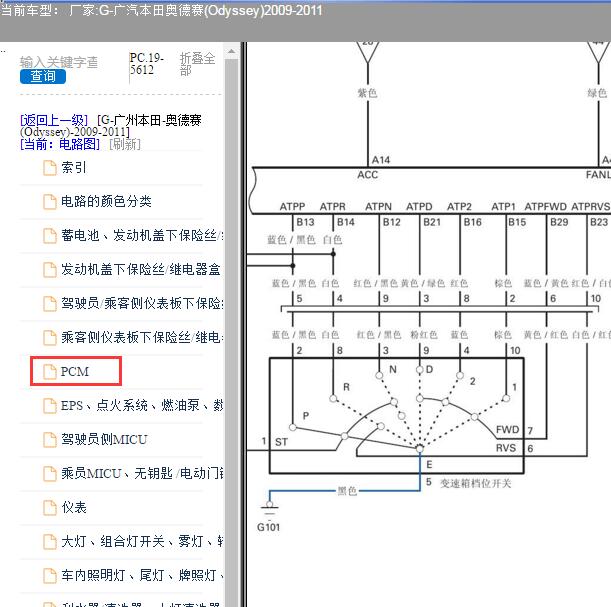Open 蓄电池、发动机盖下保险丝 entry
Screen dimensions: 611x607
[x=142, y=235]
